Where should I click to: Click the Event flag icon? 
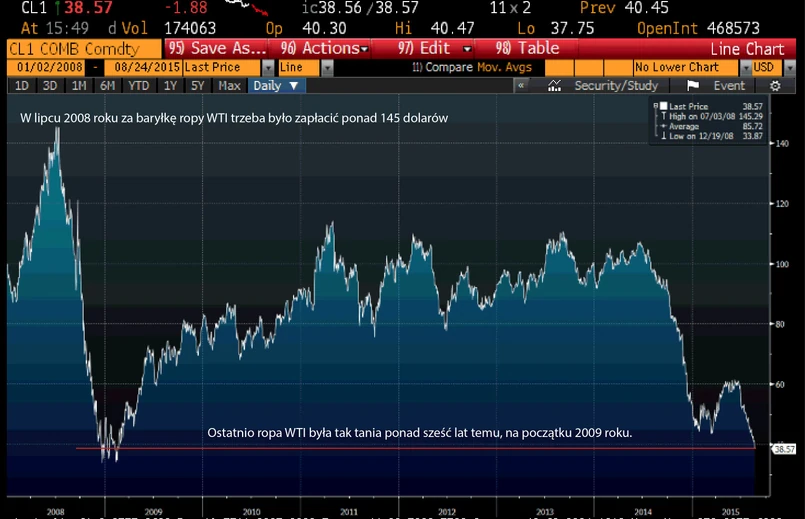693,86
